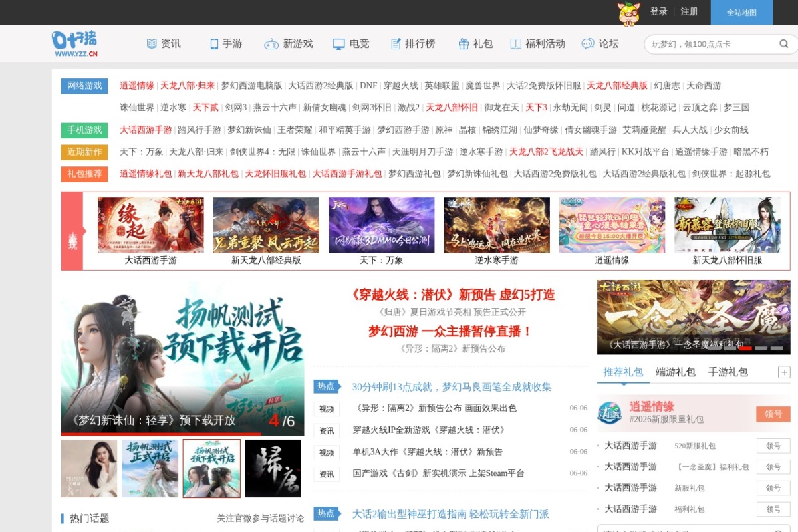Click 《归唐》夏日游戏节亮相 subheading
The height and width of the screenshot is (532, 798).
tap(452, 312)
